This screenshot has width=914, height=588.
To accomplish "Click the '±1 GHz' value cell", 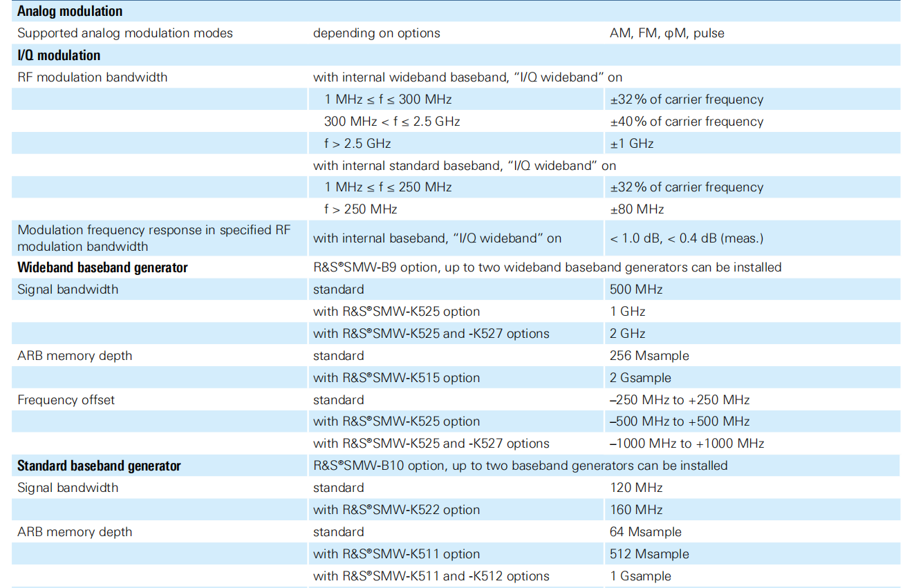I will pos(631,144).
